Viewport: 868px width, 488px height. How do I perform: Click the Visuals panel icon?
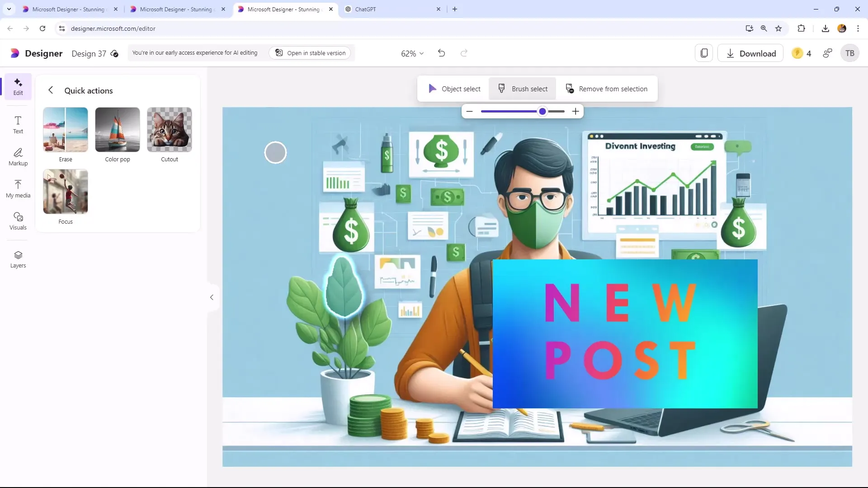tap(18, 221)
